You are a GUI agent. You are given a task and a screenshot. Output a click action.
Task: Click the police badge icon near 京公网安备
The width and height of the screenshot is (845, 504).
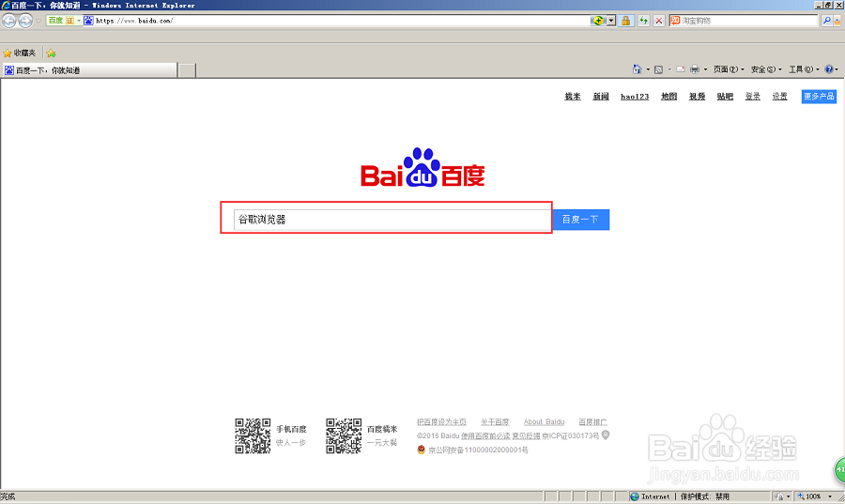(421, 449)
